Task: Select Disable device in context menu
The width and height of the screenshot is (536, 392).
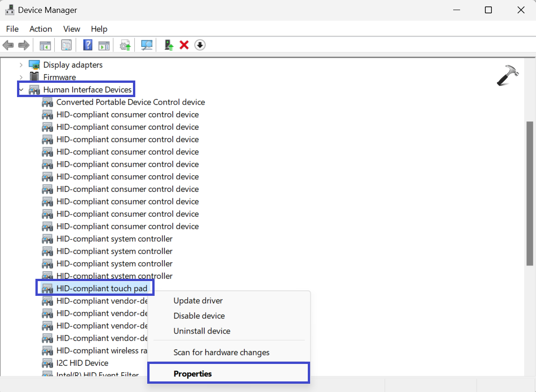Action: pos(199,316)
